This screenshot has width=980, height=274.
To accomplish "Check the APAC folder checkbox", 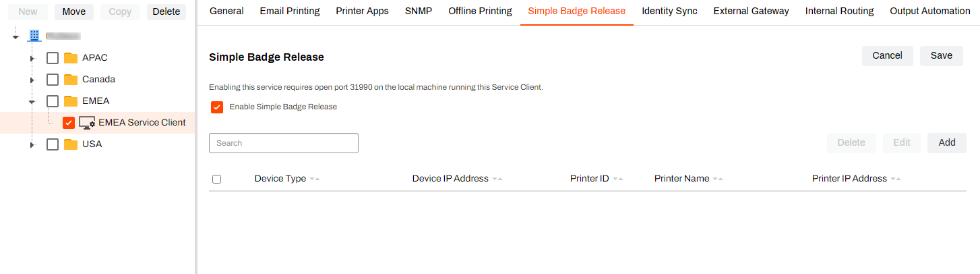I will tap(53, 58).
